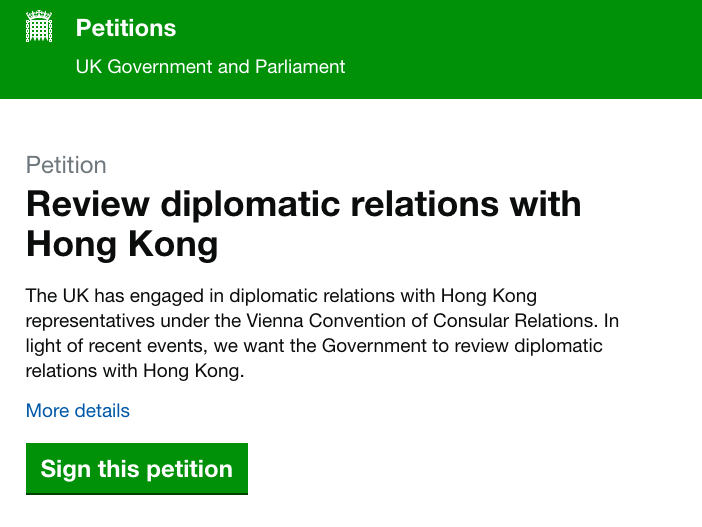
Task: Click the word 'Parliament' in the header subtitle
Action: (300, 67)
